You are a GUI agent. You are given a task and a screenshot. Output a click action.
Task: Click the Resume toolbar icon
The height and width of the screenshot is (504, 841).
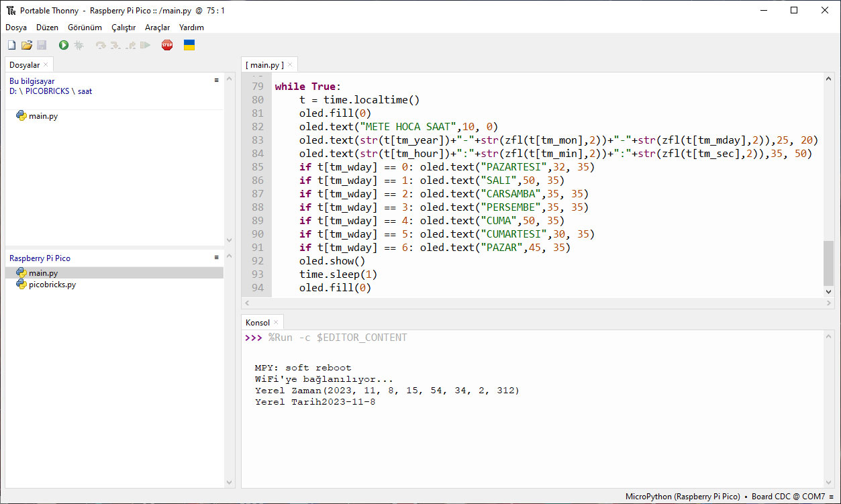pyautogui.click(x=145, y=45)
